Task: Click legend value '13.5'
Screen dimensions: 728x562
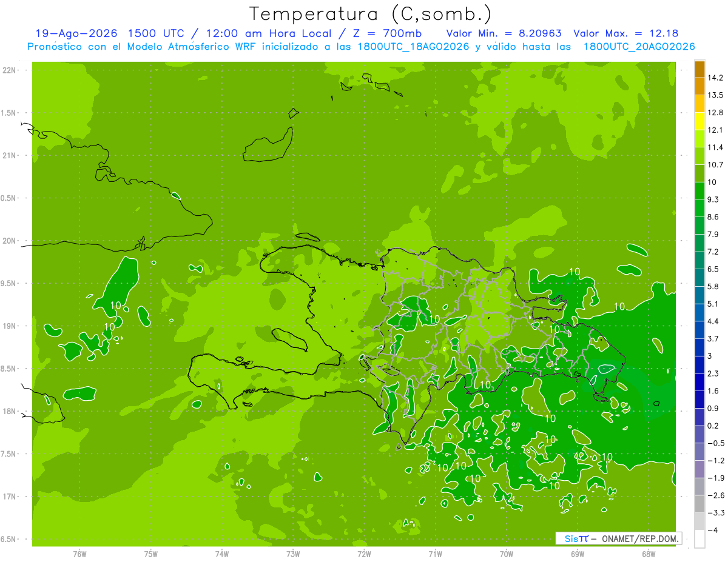Action: [715, 95]
